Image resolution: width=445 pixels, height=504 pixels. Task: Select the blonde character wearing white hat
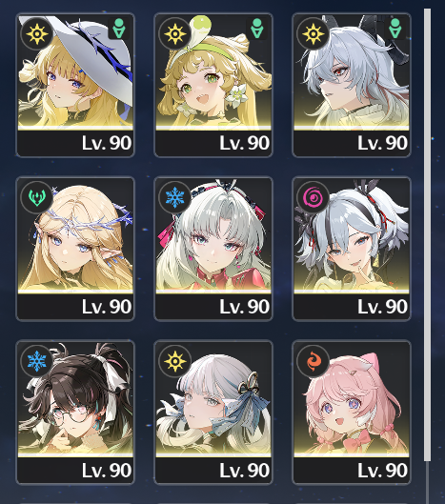tap(75, 85)
